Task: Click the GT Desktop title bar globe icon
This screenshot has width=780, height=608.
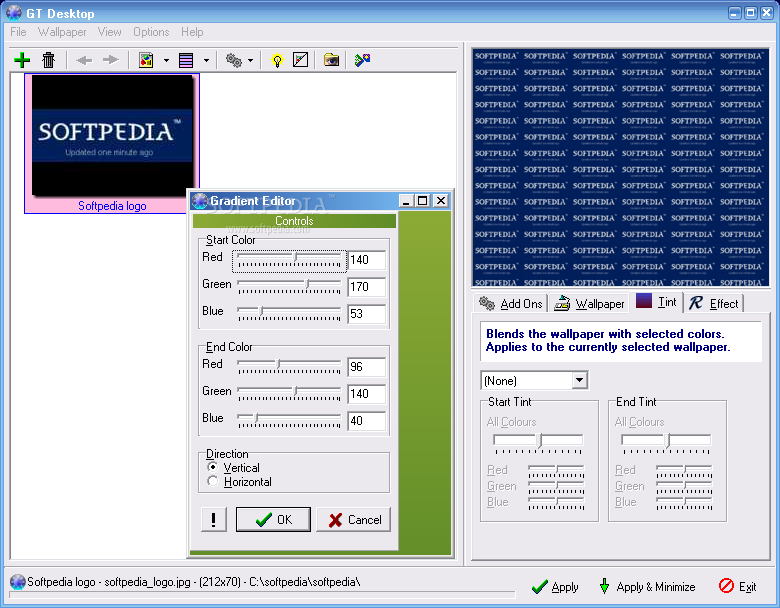Action: pyautogui.click(x=14, y=13)
